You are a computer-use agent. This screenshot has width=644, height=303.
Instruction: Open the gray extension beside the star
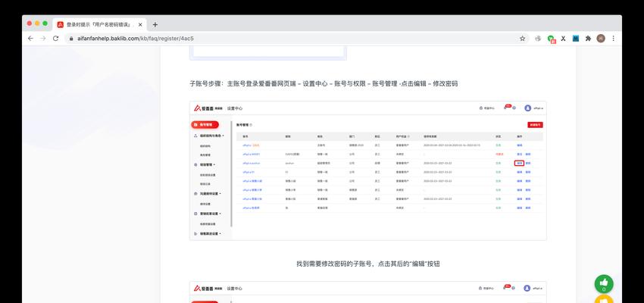pyautogui.click(x=538, y=38)
